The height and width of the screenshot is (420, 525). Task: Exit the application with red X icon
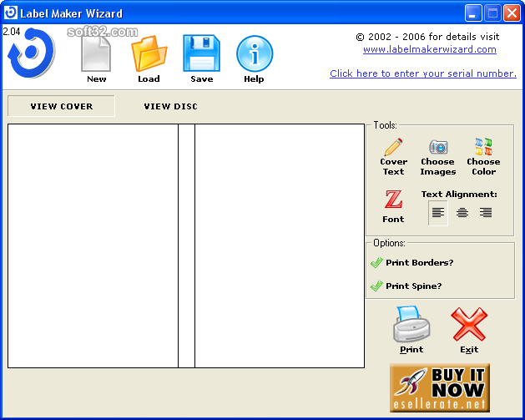(x=469, y=331)
